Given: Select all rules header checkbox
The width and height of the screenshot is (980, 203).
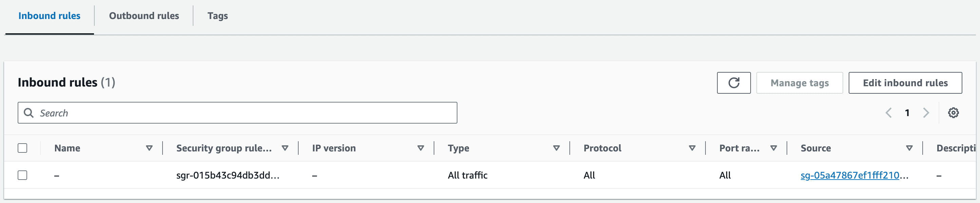Looking at the screenshot, I should 22,148.
